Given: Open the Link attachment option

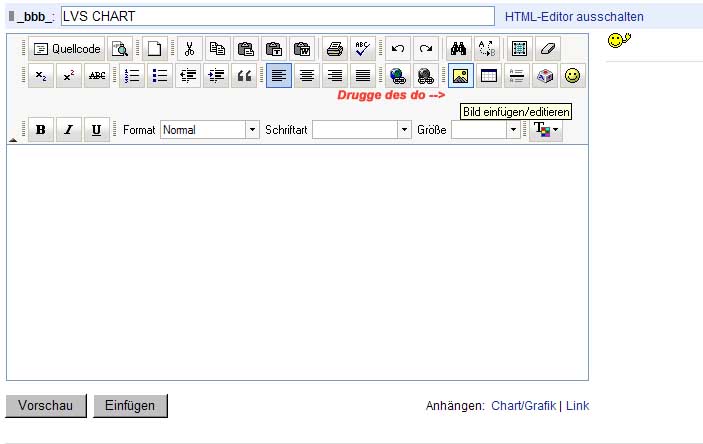Looking at the screenshot, I should click(x=577, y=405).
